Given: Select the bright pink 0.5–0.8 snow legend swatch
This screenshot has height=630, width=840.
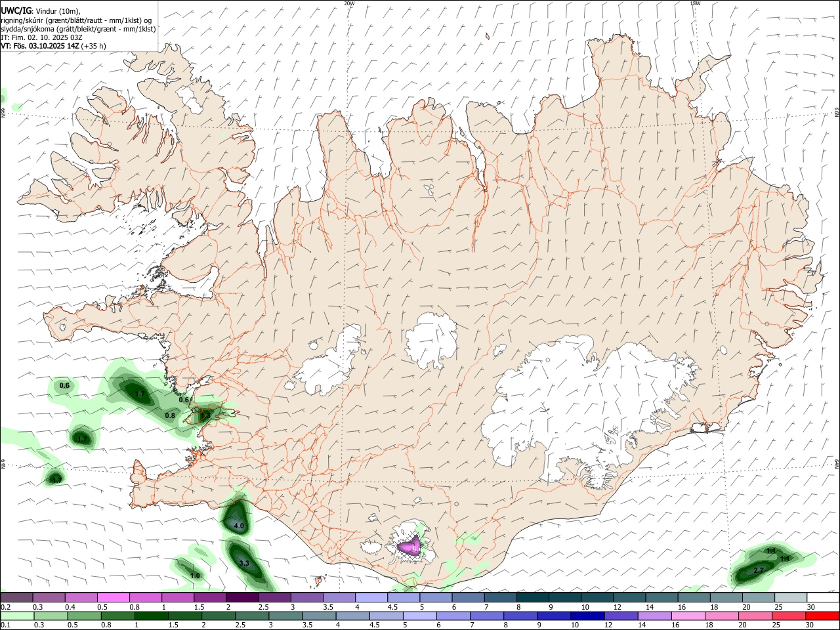Looking at the screenshot, I should click(114, 597).
